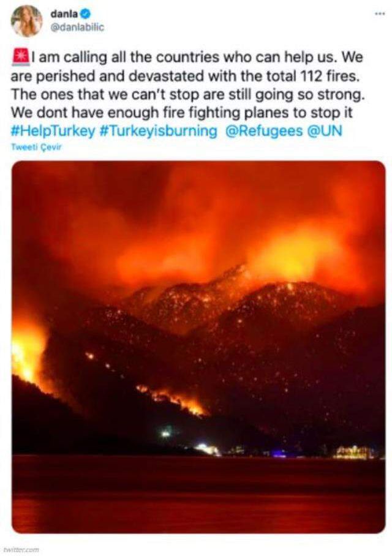Open danla's profile avatar picture

point(26,21)
